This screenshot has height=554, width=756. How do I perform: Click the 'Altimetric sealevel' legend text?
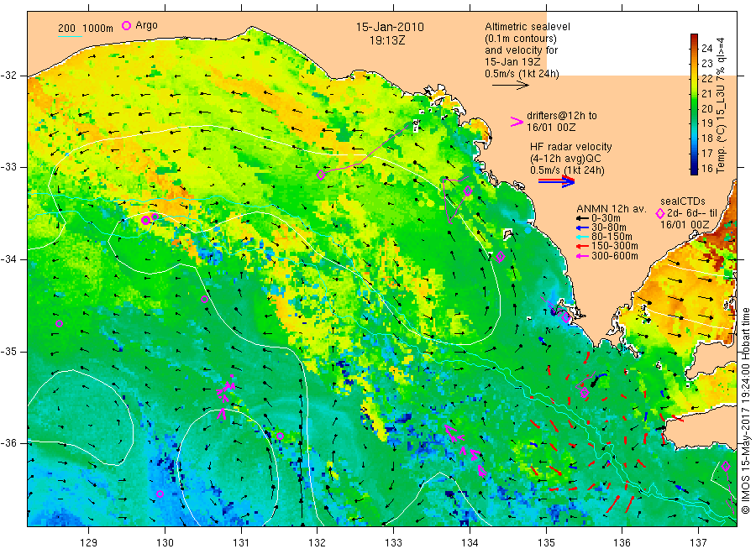(528, 27)
